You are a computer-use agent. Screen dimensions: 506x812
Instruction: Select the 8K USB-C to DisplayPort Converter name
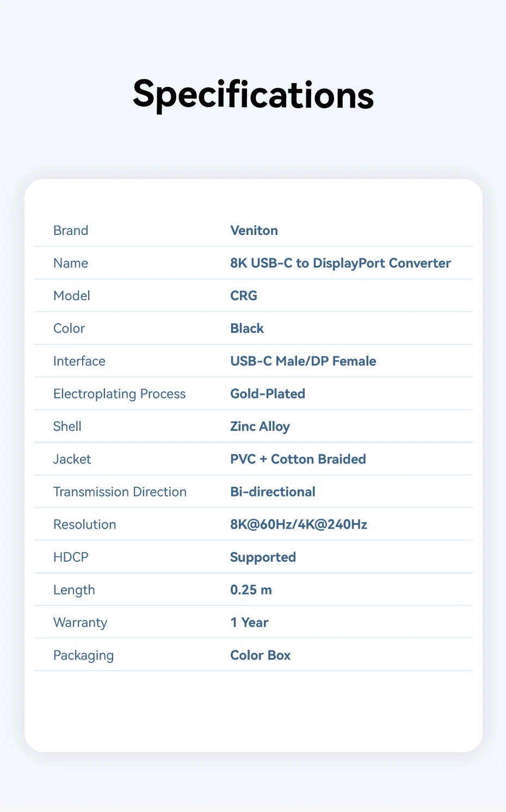click(340, 263)
